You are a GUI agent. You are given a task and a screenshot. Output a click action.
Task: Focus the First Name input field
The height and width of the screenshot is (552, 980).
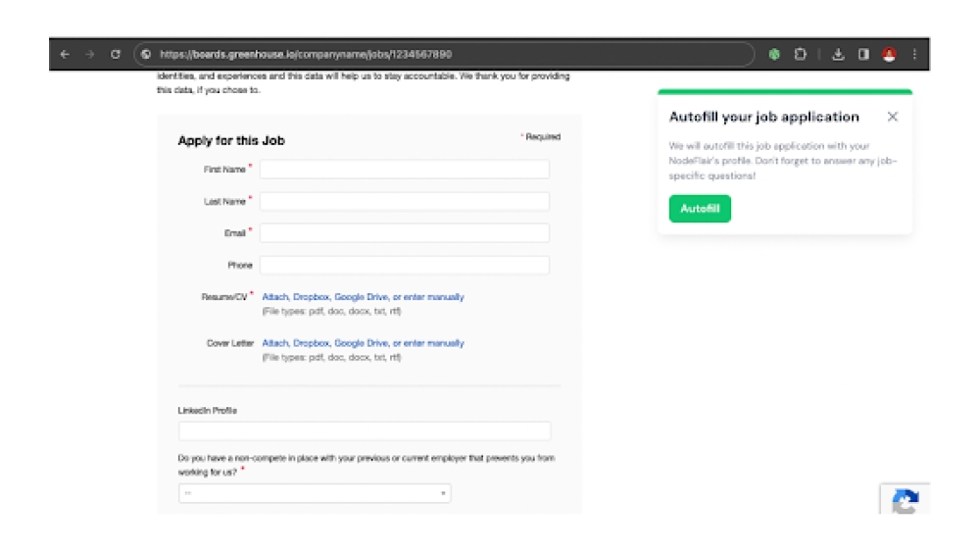pyautogui.click(x=405, y=170)
